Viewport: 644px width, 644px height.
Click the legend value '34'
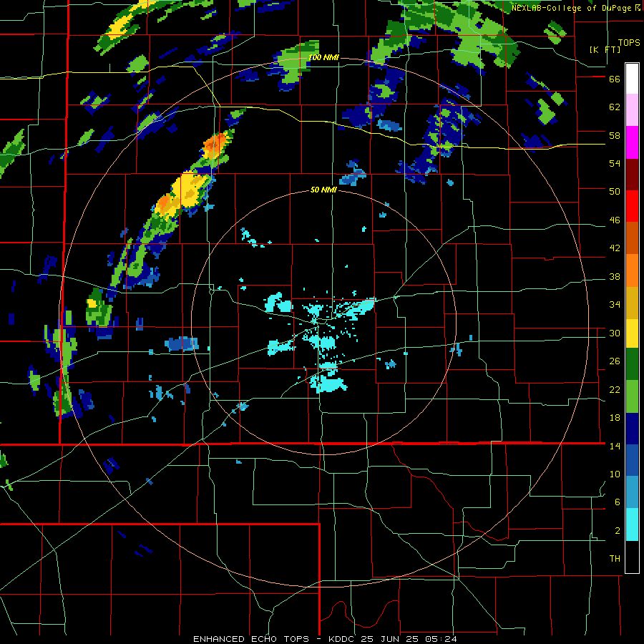pyautogui.click(x=615, y=304)
